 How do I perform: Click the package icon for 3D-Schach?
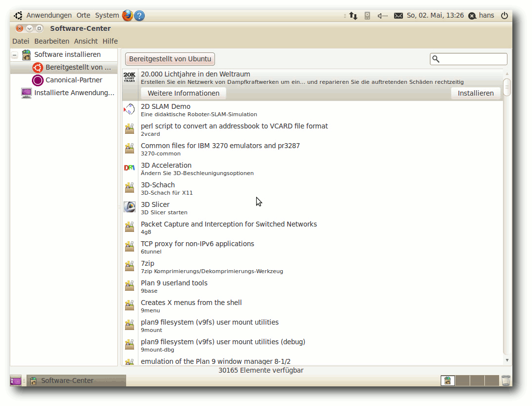tap(129, 187)
